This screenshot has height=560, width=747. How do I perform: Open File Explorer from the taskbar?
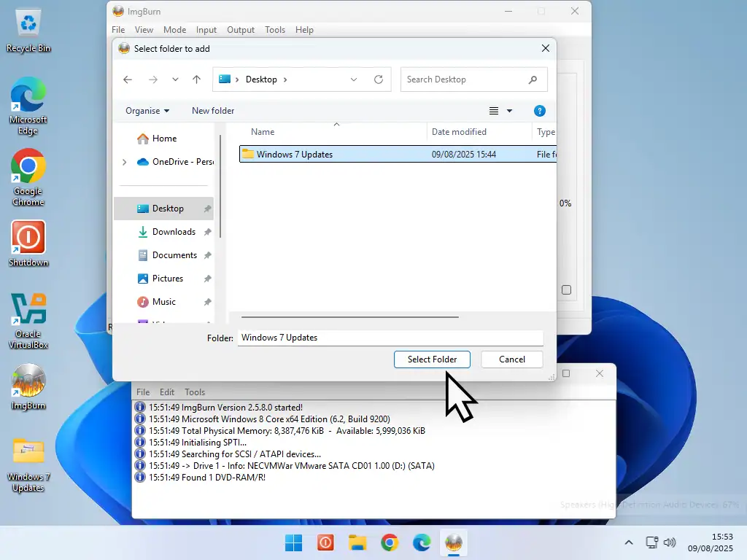[x=357, y=542]
